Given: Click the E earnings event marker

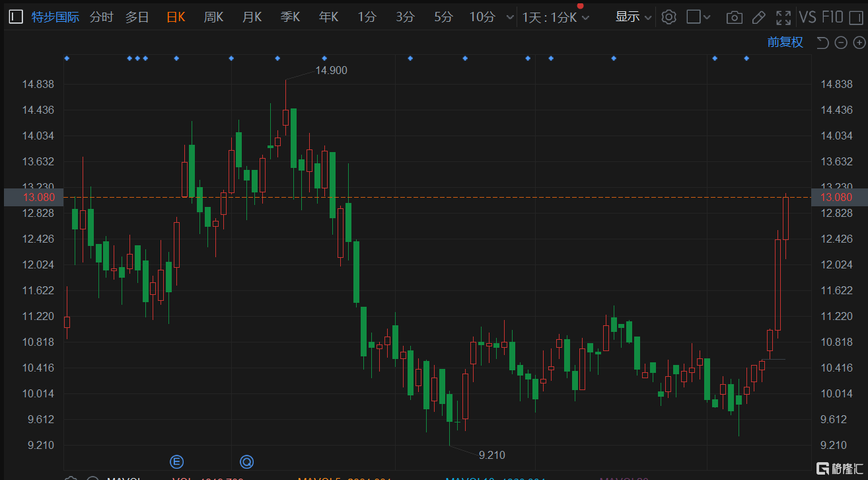Looking at the screenshot, I should [x=176, y=461].
